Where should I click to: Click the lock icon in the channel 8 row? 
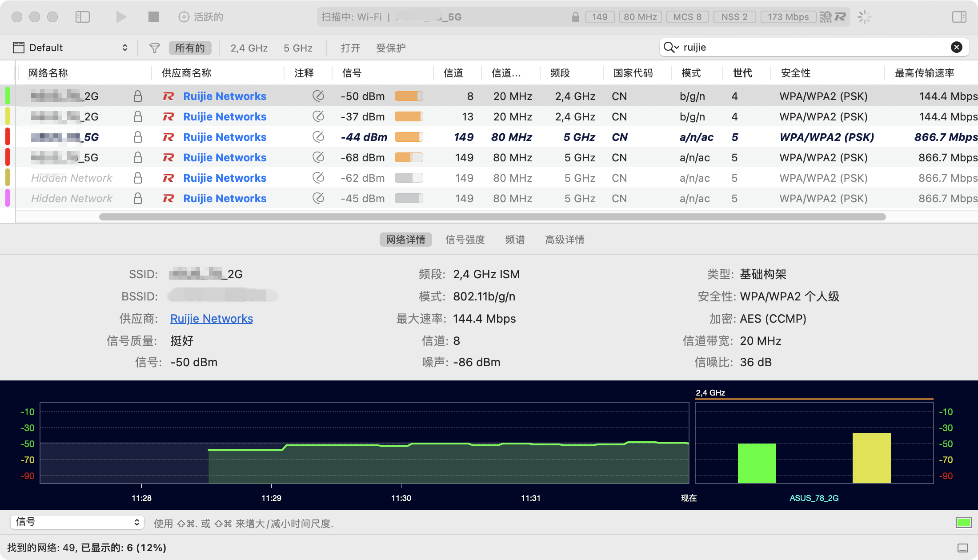click(x=138, y=96)
